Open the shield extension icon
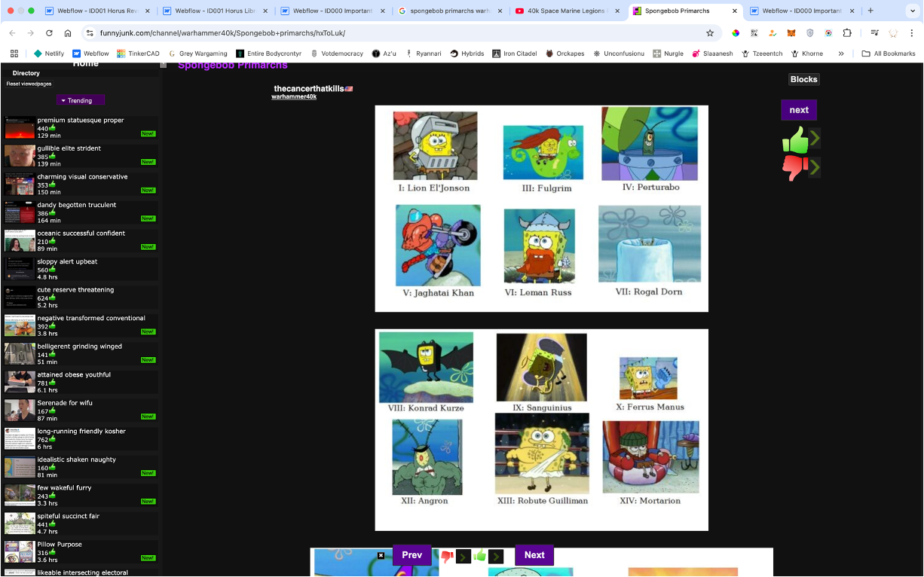924x577 pixels. point(810,33)
